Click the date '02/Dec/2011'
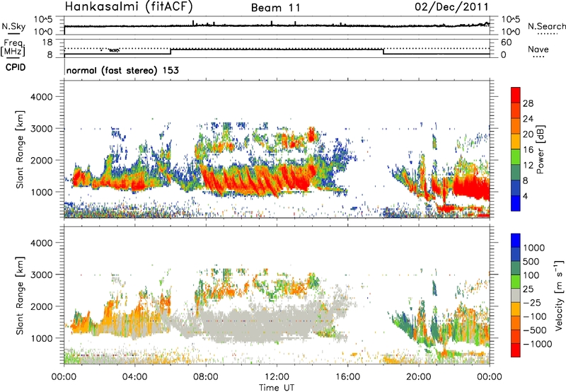Image resolution: width=566 pixels, height=392 pixels. click(451, 7)
